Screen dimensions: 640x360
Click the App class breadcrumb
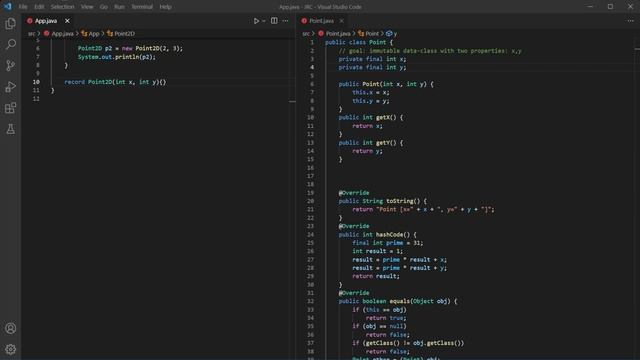tap(90, 34)
